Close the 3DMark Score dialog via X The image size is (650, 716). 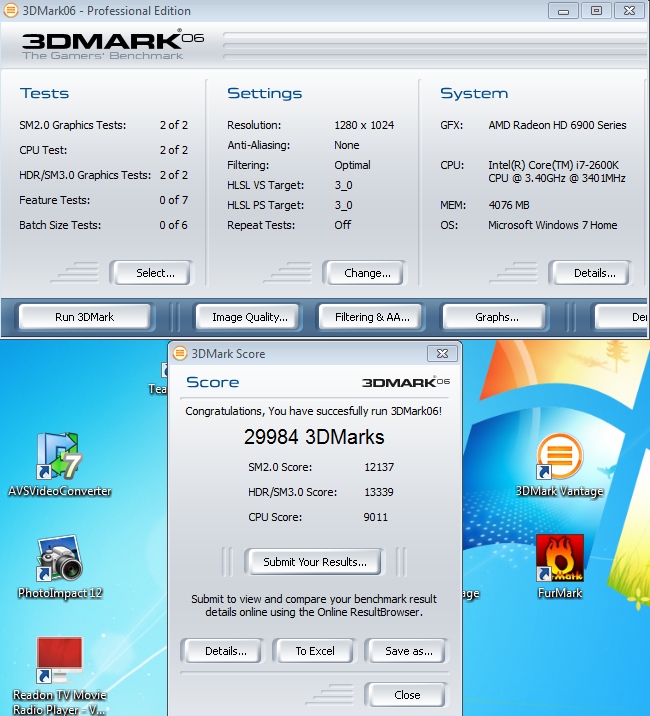[x=442, y=353]
